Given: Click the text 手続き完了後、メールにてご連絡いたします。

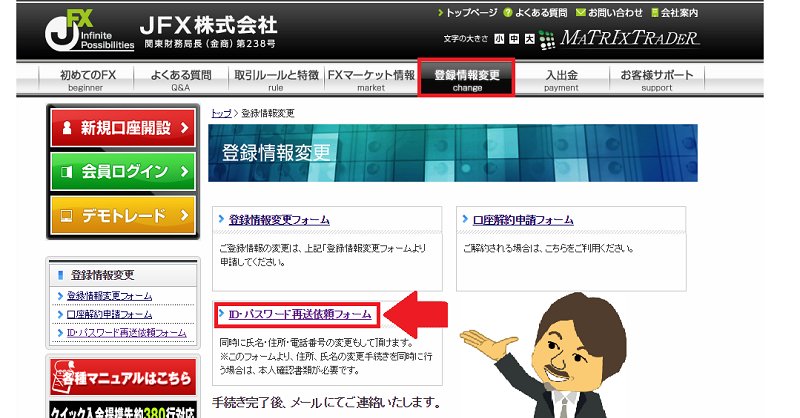Looking at the screenshot, I should point(327,403).
